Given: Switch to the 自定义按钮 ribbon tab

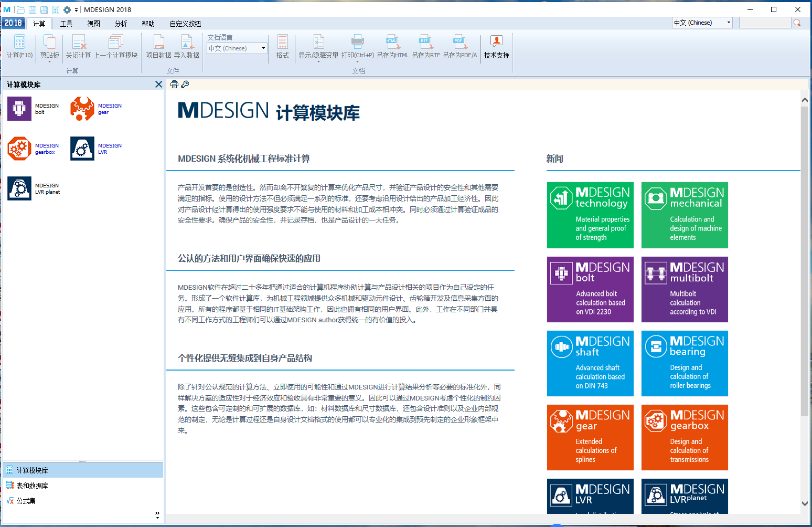Looking at the screenshot, I should coord(185,24).
